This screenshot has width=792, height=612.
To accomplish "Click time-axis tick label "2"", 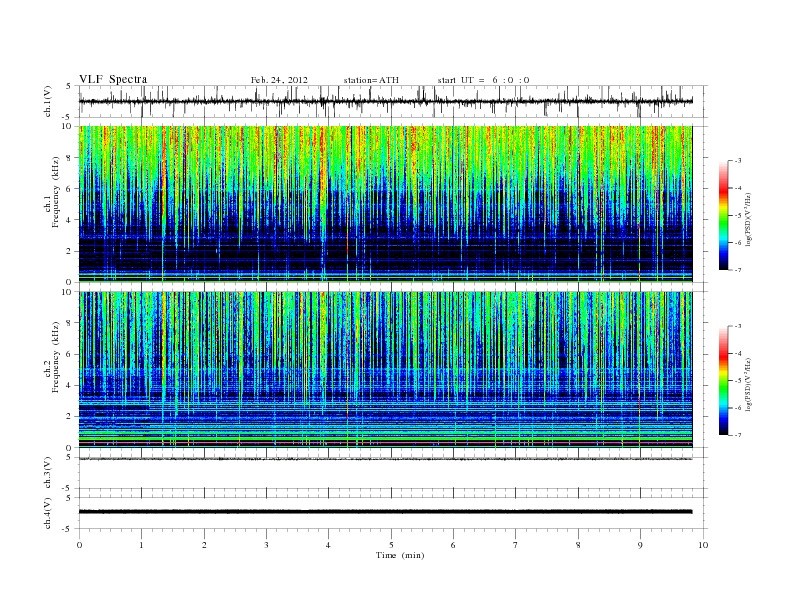I will click(204, 545).
